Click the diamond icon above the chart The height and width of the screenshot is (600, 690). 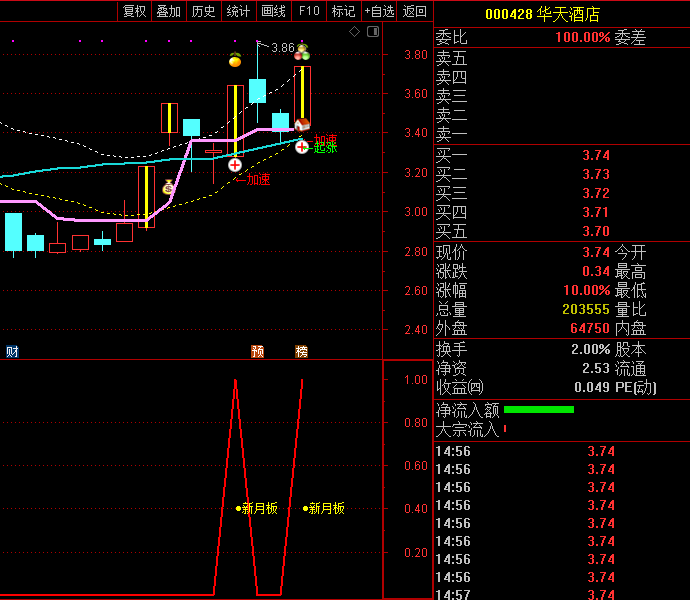tap(354, 32)
